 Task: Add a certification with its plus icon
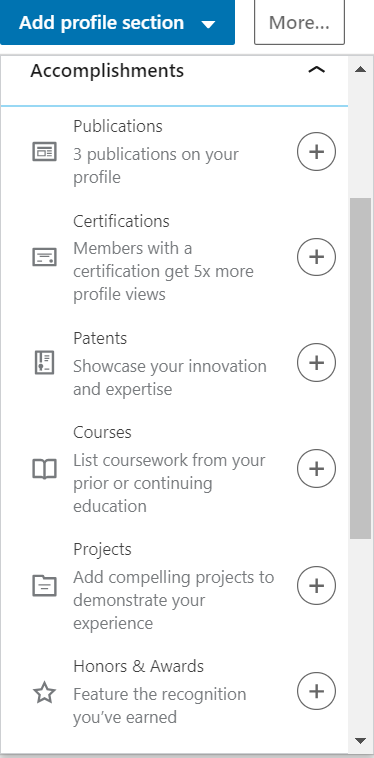pos(316,257)
